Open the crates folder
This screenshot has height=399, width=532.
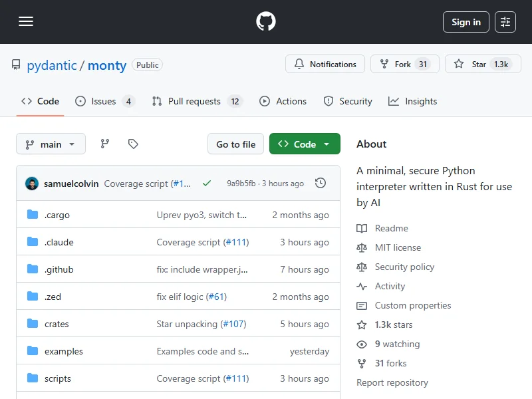[x=57, y=324]
